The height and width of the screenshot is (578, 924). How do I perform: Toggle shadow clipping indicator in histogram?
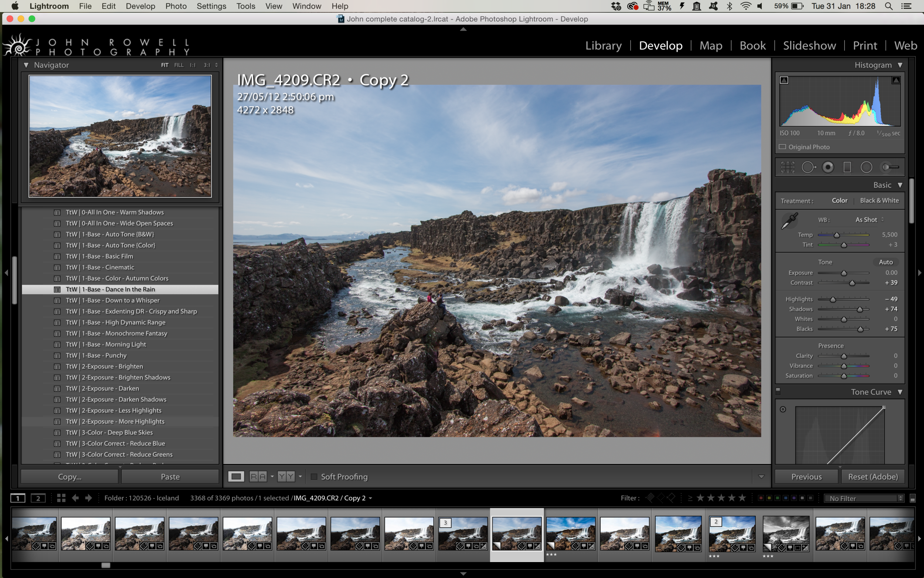[x=784, y=80]
